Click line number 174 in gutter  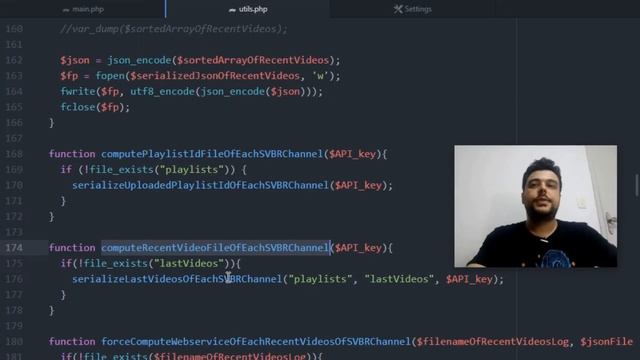pyautogui.click(x=14, y=248)
